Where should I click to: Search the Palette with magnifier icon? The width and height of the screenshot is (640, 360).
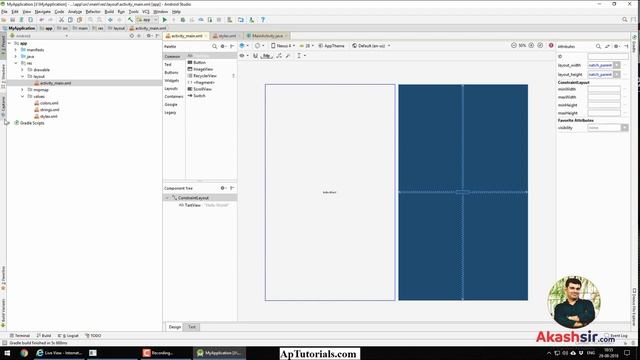coord(214,47)
